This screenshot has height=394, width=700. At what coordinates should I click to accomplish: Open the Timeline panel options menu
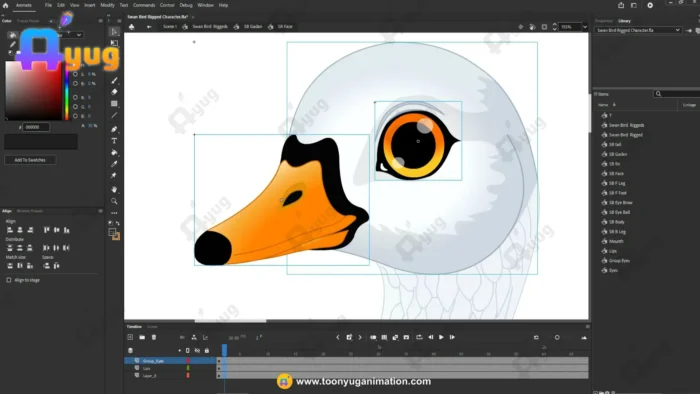click(x=588, y=327)
